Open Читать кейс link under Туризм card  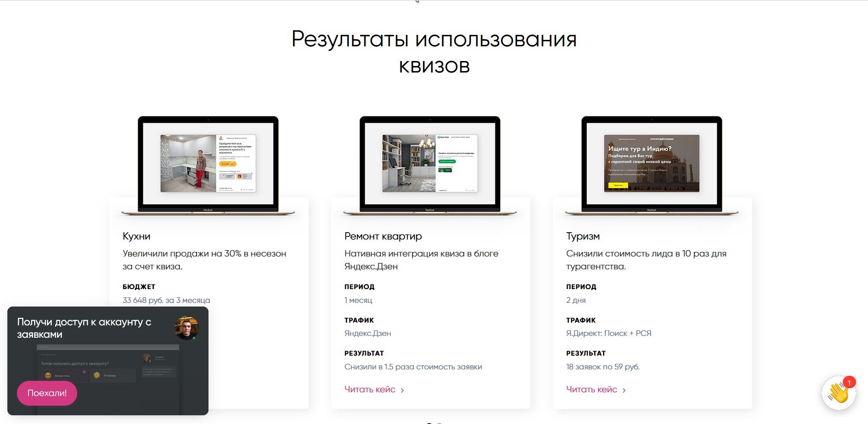[x=592, y=390]
